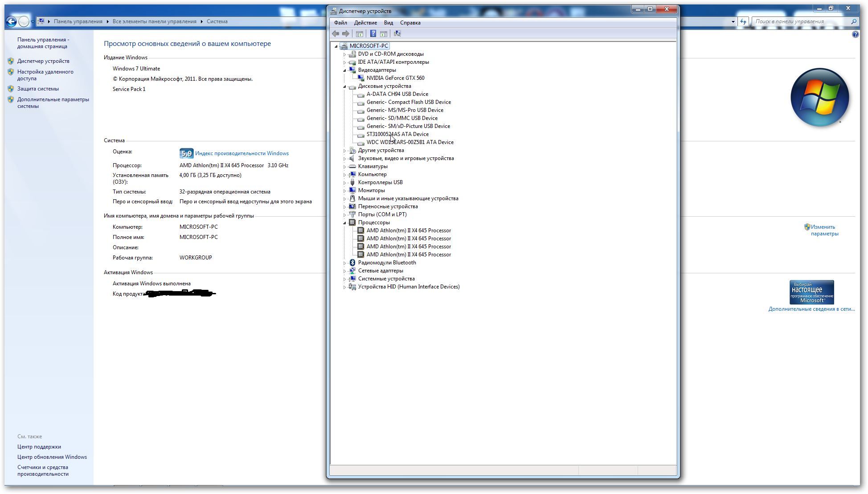Click the Other devices category icon
Screen dimensions: 868x494
tap(352, 150)
